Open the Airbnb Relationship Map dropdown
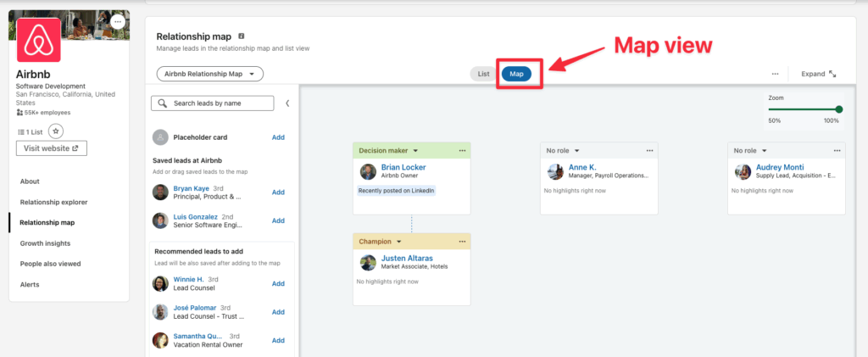Viewport: 868px width, 357px height. (210, 74)
